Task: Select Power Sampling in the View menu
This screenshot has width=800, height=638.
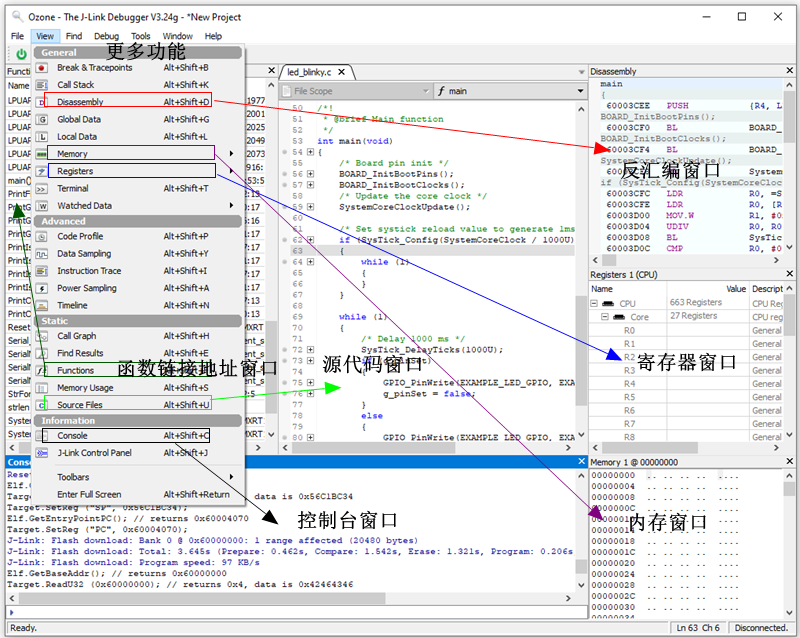Action: click(86, 288)
